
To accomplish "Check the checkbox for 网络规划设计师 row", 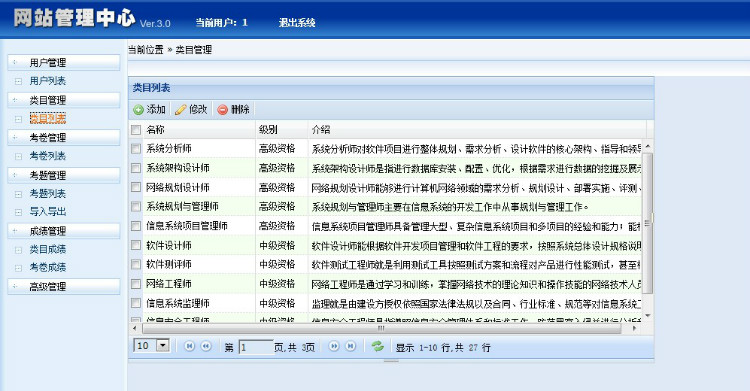I will (136, 187).
